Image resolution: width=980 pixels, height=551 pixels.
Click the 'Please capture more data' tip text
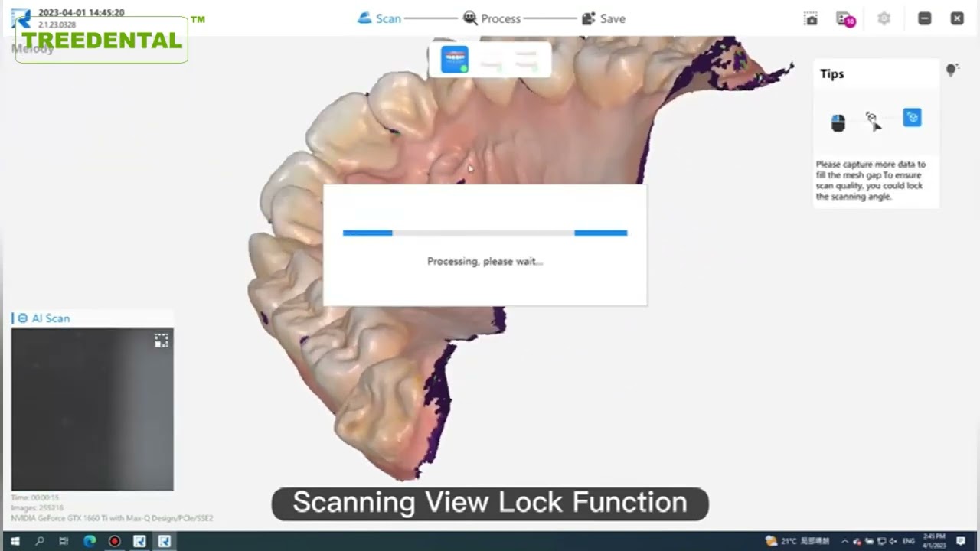pos(871,181)
